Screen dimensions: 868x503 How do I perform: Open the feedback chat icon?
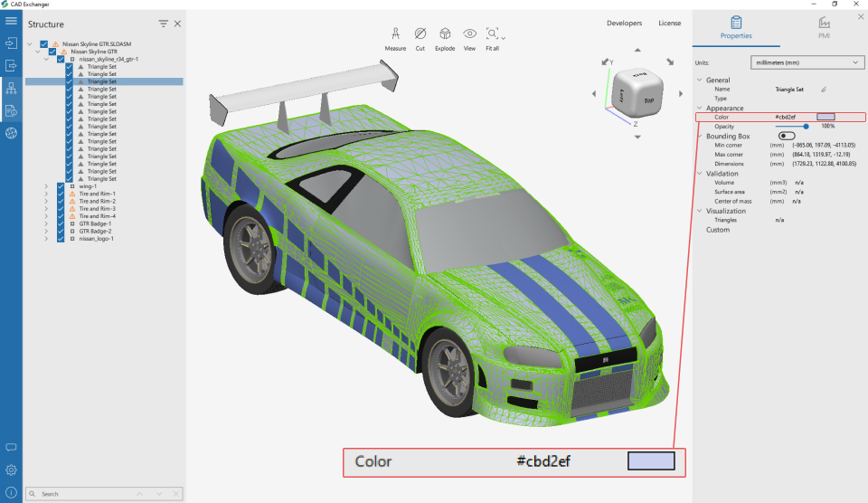(x=11, y=448)
